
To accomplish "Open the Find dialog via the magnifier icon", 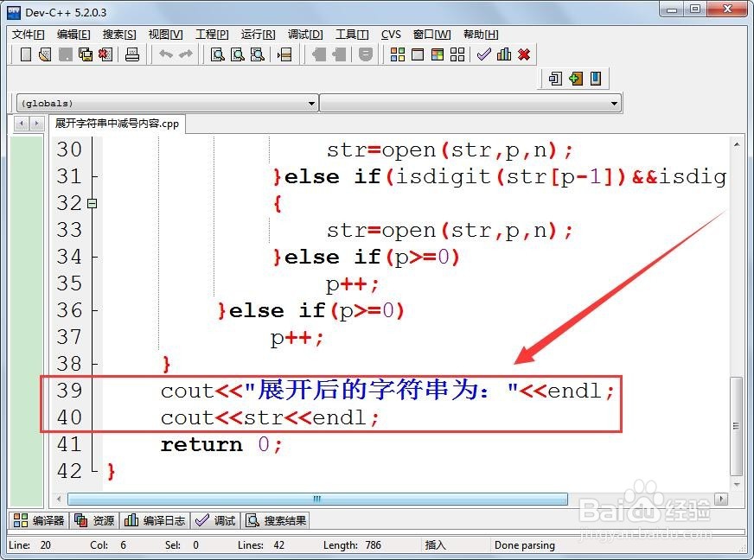I will (x=215, y=54).
